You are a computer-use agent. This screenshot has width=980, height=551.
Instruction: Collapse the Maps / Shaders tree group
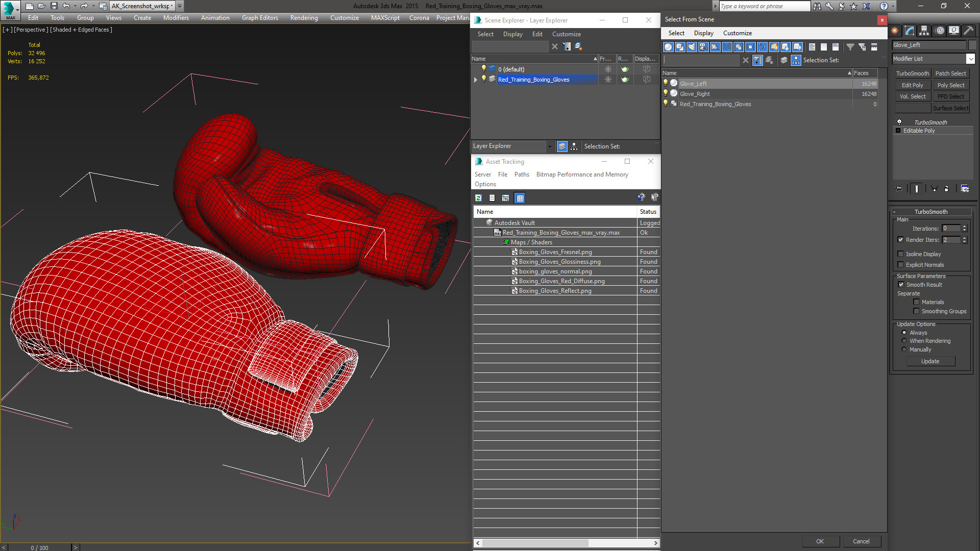click(x=506, y=242)
